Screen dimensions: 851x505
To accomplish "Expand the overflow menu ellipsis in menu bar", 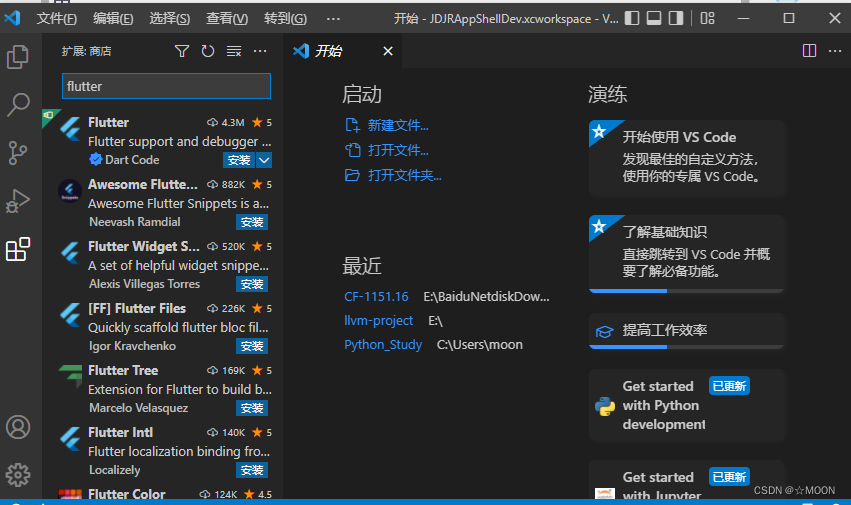I will pyautogui.click(x=333, y=18).
